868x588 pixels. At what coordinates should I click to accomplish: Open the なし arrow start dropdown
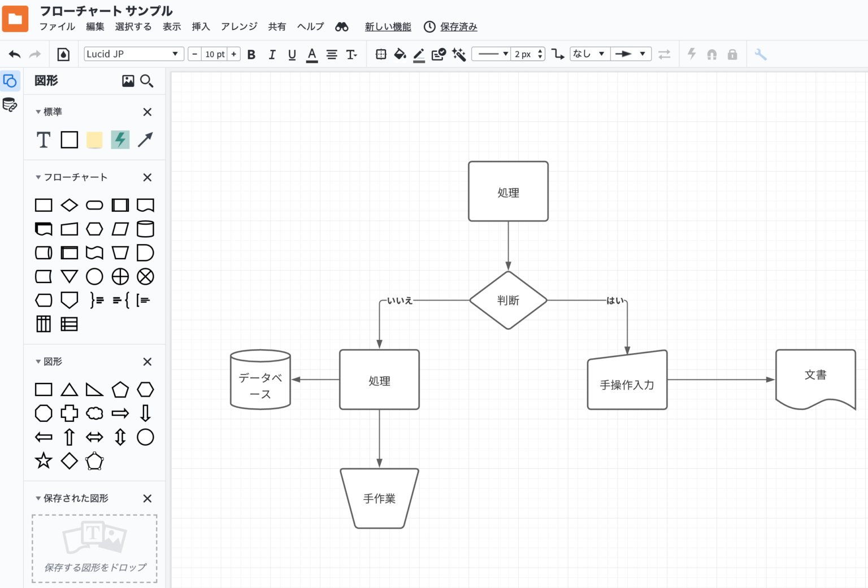click(589, 54)
